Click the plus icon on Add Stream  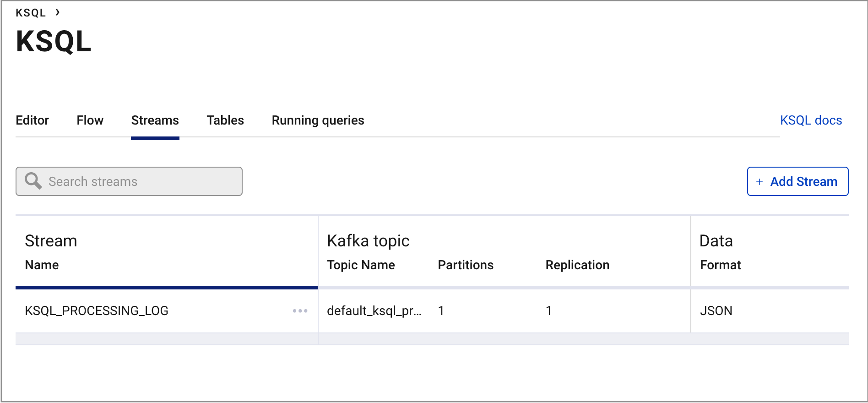[759, 182]
